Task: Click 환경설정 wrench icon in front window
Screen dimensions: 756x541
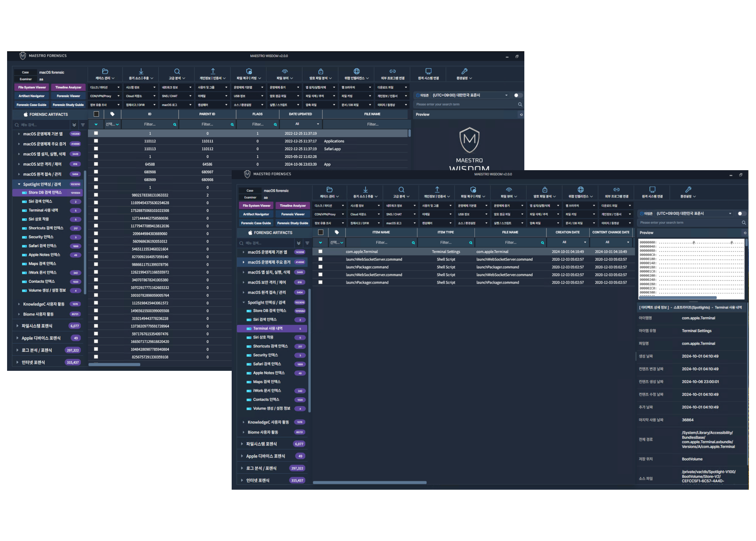Action: point(688,189)
